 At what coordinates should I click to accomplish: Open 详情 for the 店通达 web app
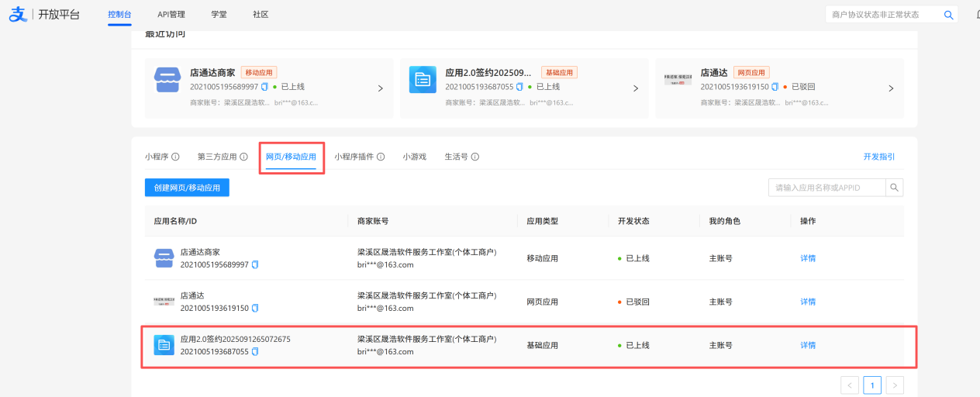(x=808, y=302)
